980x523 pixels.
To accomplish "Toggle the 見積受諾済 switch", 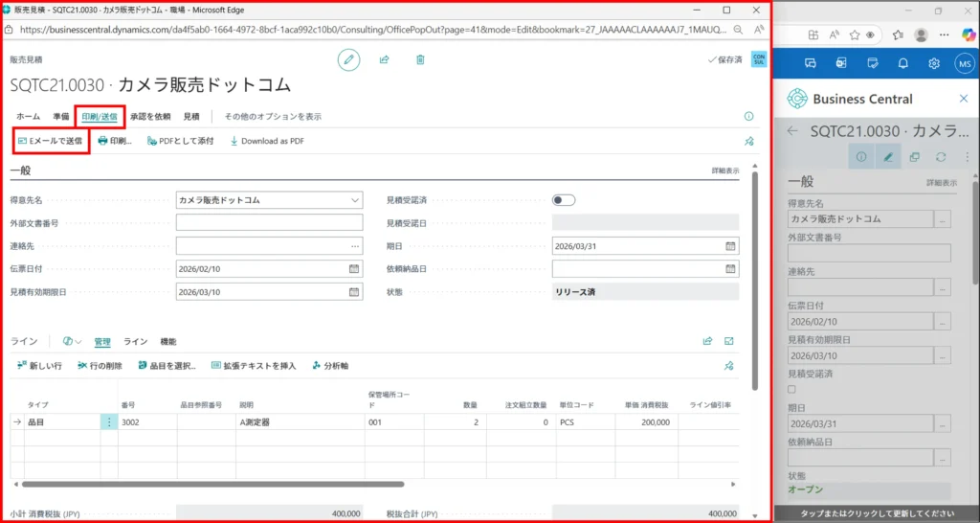I will 564,200.
